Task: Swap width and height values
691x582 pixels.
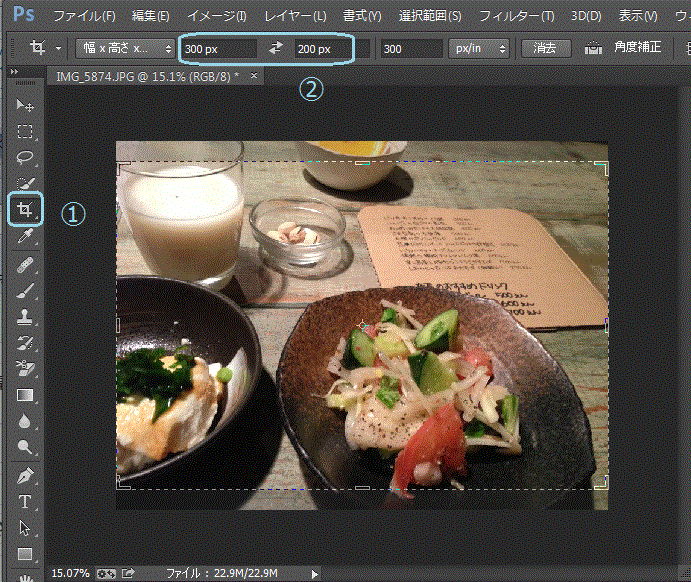Action: tap(276, 48)
